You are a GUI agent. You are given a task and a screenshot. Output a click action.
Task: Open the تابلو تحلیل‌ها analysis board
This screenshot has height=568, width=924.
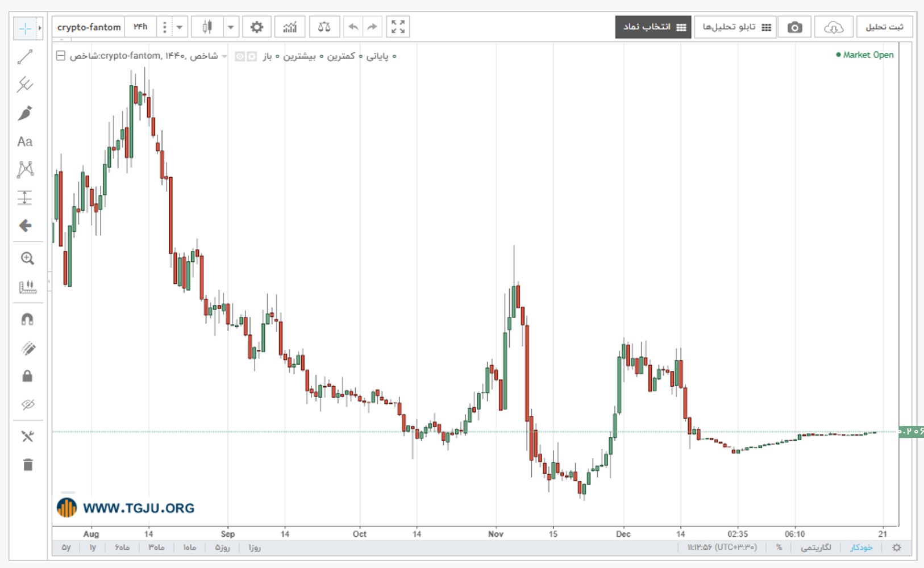(x=735, y=27)
